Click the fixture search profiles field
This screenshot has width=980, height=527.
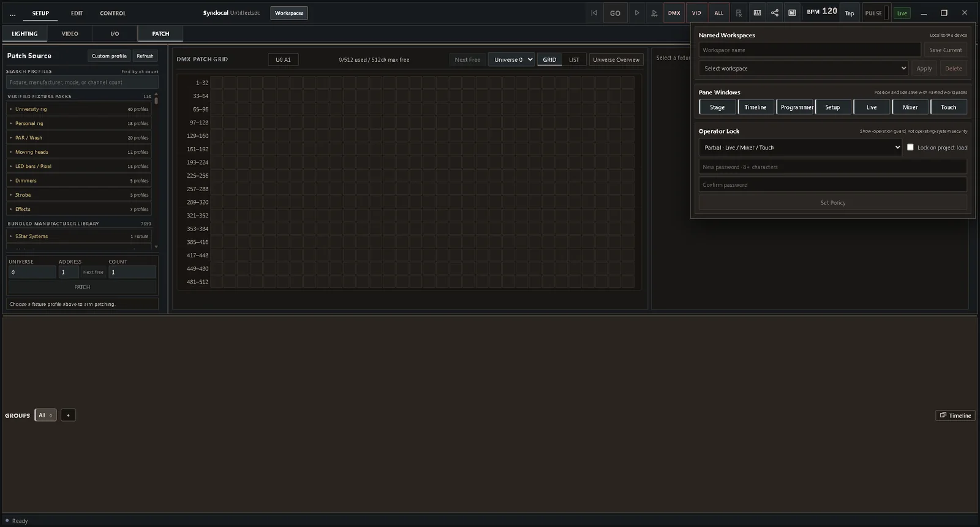click(82, 82)
